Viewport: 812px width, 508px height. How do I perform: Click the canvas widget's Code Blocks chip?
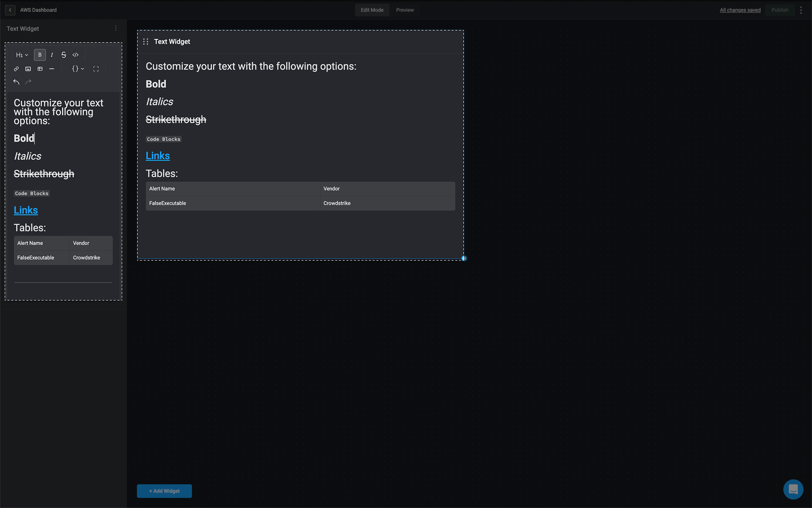pos(164,139)
